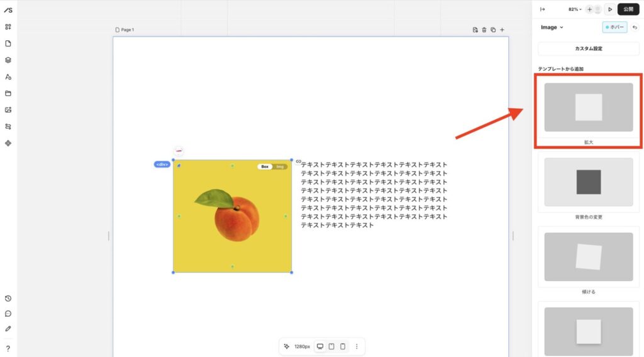Image resolution: width=644 pixels, height=357 pixels.
Task: Open the add elements panel in left sidebar
Action: (x=8, y=27)
